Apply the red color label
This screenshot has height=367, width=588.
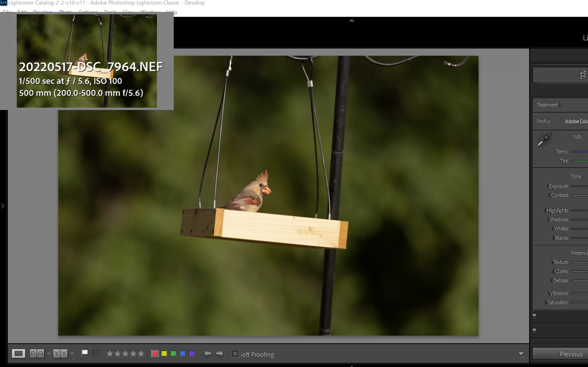[x=155, y=353]
